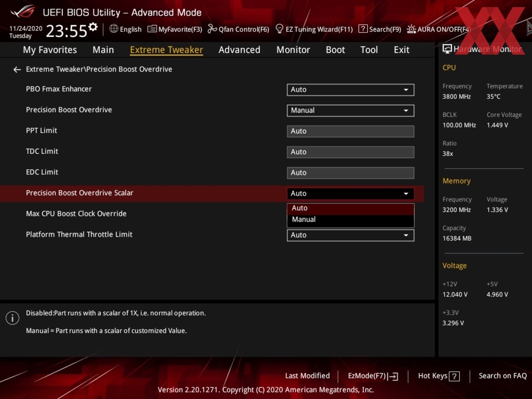This screenshot has height=399, width=532.
Task: Click +3.3V 3.296 V reading
Action: point(453,323)
